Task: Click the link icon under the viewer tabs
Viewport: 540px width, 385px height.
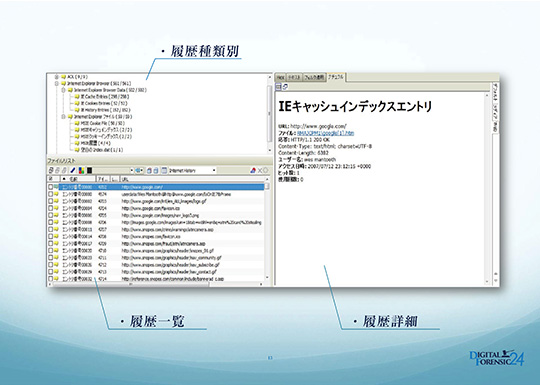Action: [x=285, y=87]
